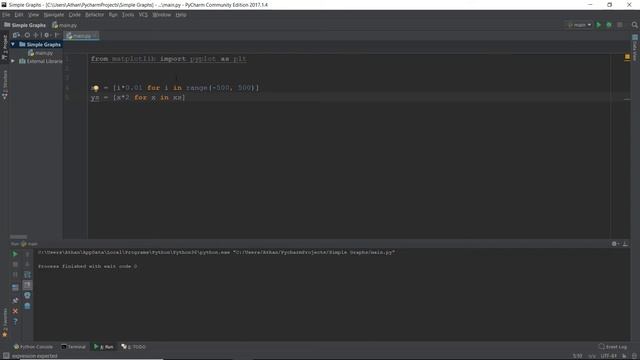Screen dimensions: 640x360
Task: Select the 4: Run tool tab
Action: coord(104,347)
